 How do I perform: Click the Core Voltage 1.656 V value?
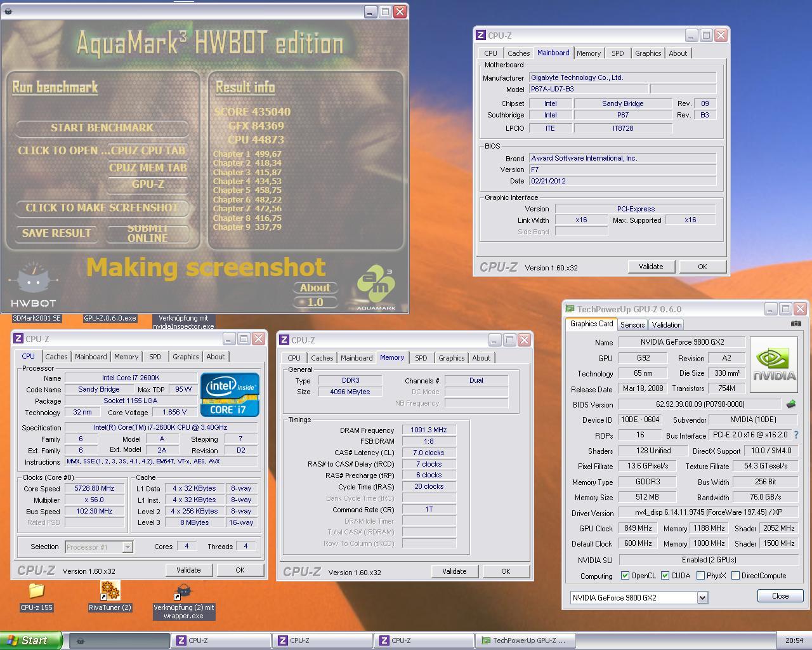tap(174, 412)
